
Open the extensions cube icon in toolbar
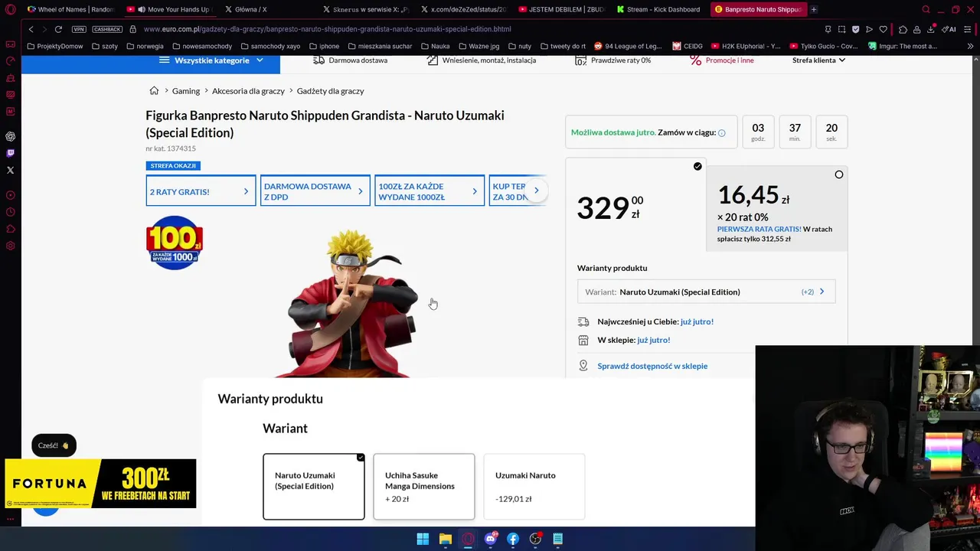(x=903, y=29)
